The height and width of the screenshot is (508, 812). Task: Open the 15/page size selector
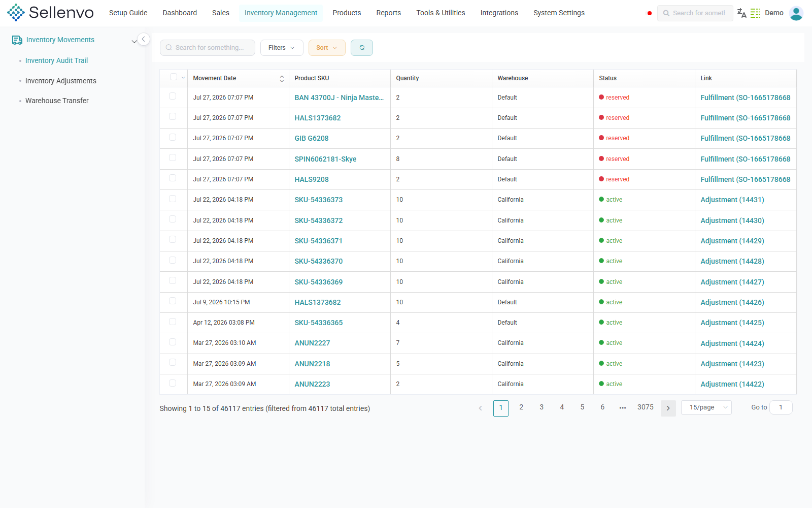tap(706, 407)
